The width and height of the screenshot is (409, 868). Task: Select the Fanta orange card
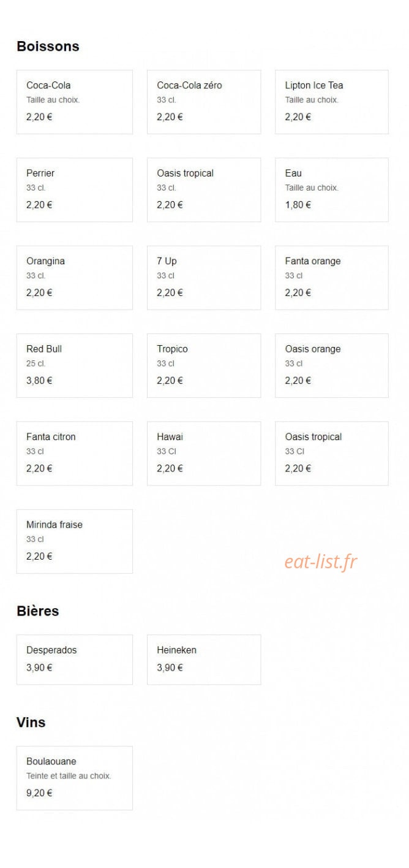(332, 278)
